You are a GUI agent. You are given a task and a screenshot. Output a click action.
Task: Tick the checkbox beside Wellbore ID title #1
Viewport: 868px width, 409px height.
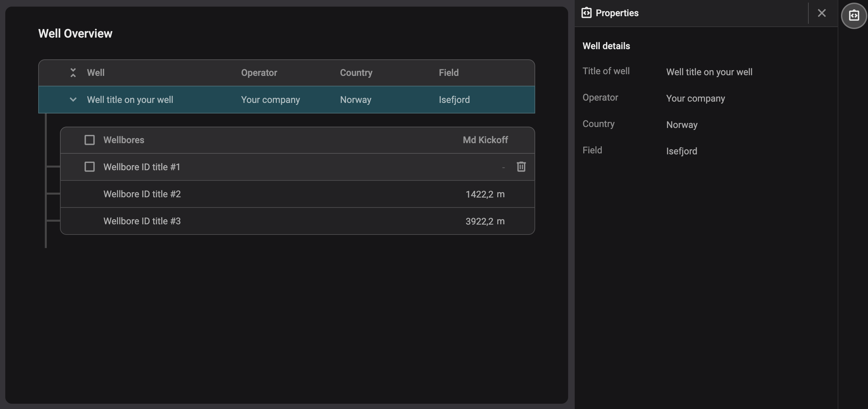tap(89, 167)
